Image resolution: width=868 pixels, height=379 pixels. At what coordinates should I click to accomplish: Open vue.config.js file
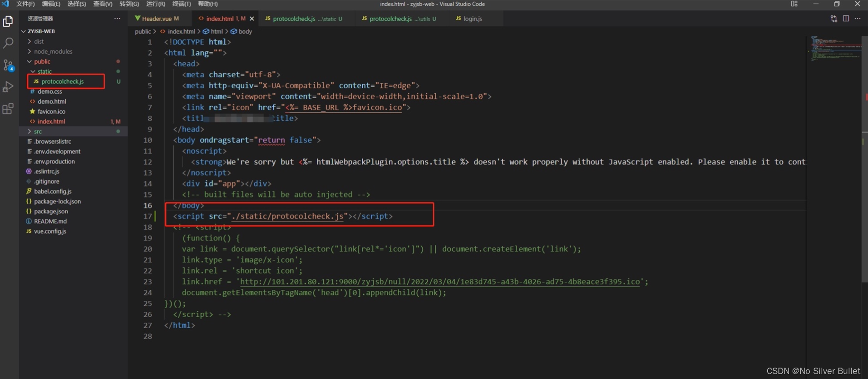coord(50,231)
